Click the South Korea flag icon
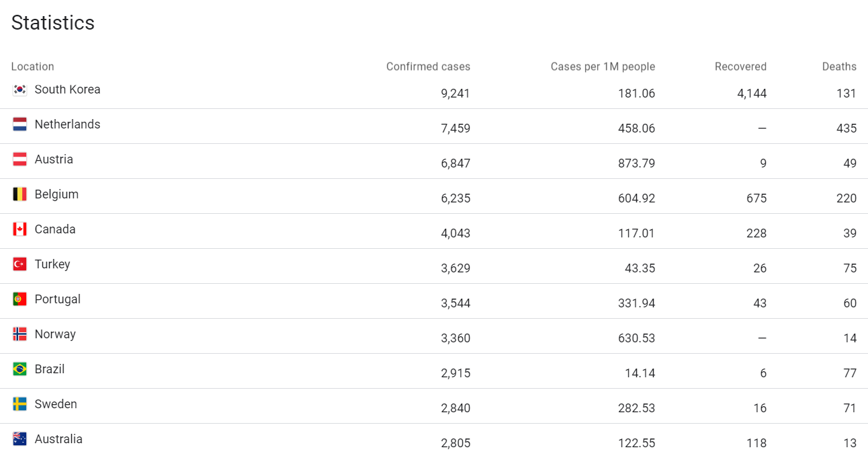Screen dimensions: 868x458 [19, 89]
